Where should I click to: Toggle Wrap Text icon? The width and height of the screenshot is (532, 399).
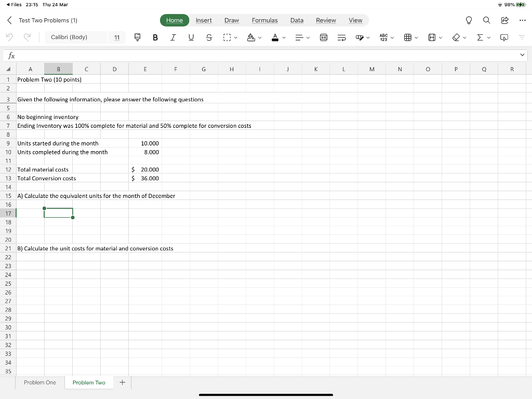342,37
